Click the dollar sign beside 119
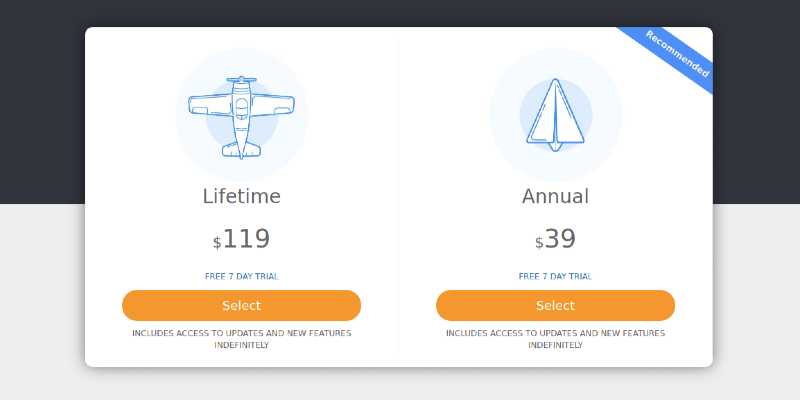 pyautogui.click(x=217, y=243)
